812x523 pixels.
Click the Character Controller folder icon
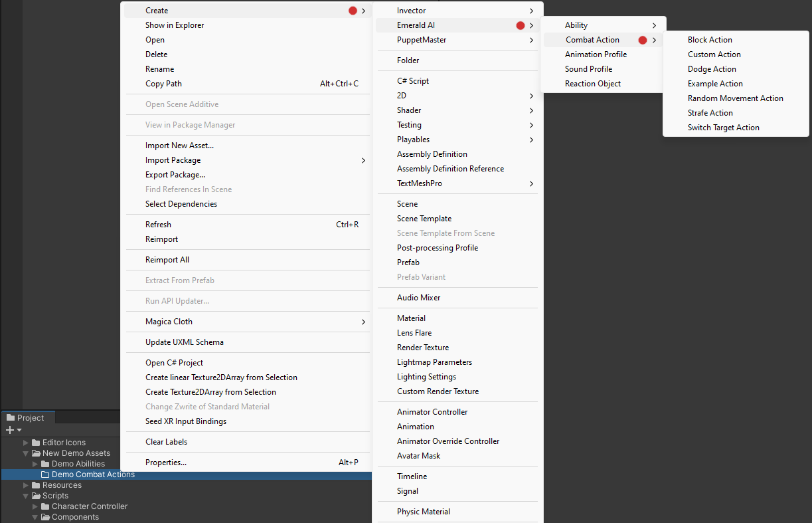[x=46, y=506]
